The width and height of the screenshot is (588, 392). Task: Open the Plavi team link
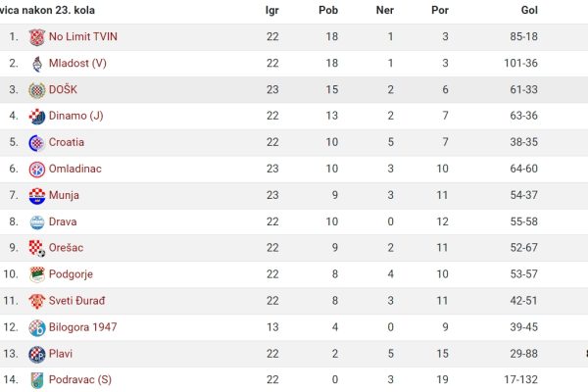click(x=61, y=354)
